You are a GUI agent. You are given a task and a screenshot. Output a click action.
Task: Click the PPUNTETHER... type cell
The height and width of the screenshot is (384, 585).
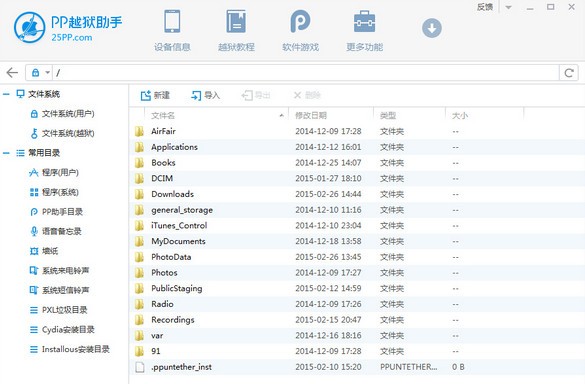click(409, 367)
